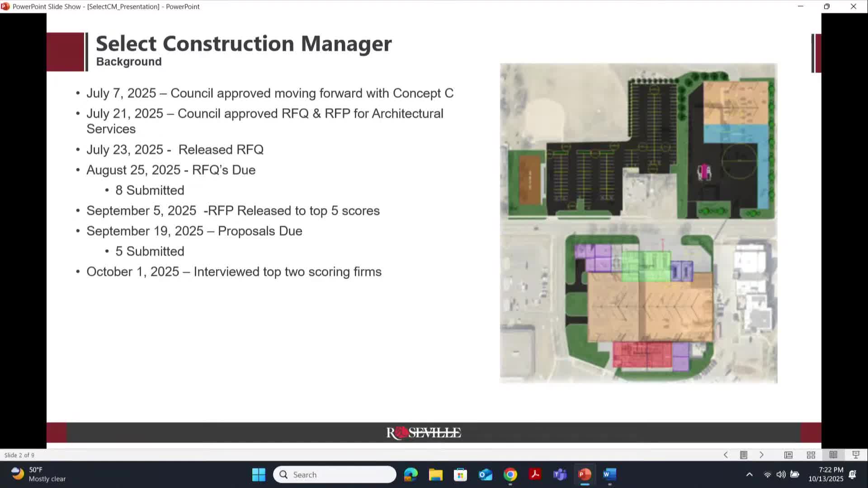
Task: Open Word from the taskbar
Action: pos(609,474)
